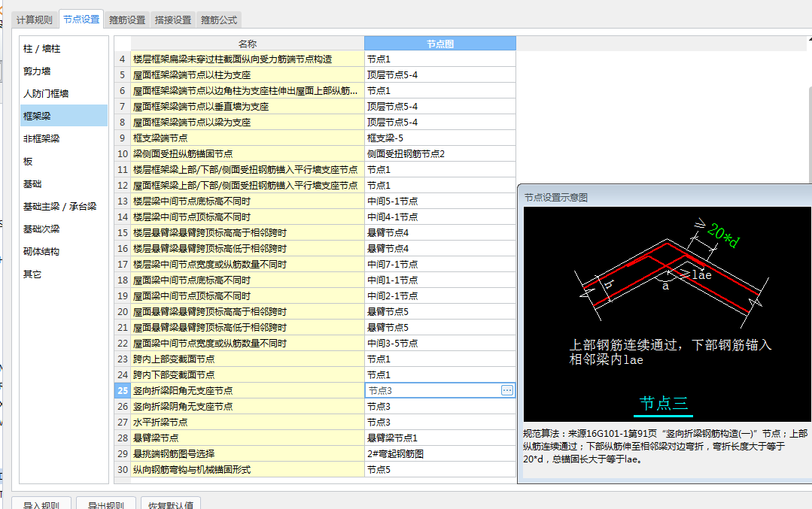This screenshot has width=812, height=509.
Task: Select 基础次梁 category
Action: tap(64, 229)
